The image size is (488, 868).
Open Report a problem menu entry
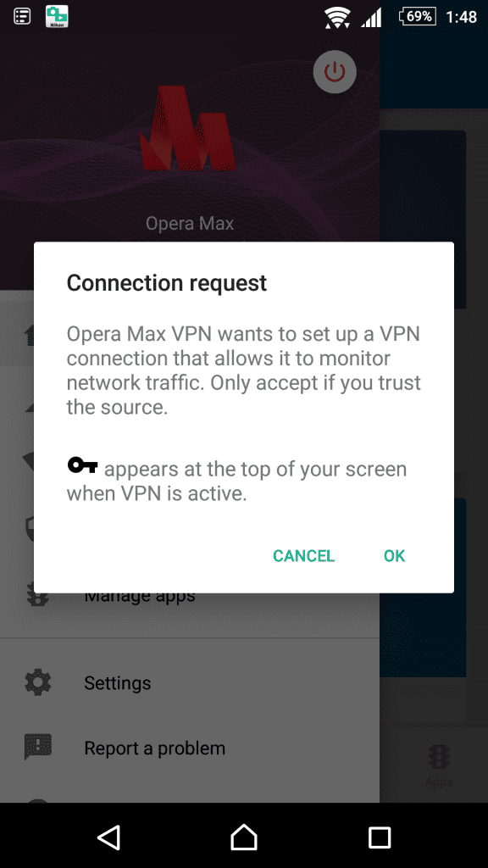pyautogui.click(x=155, y=748)
